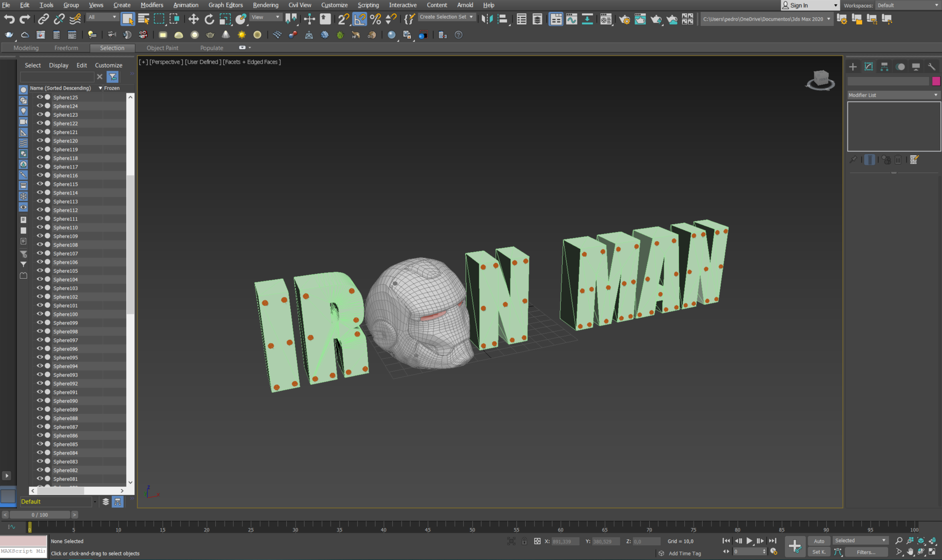This screenshot has height=560, width=942.
Task: Choose the Select Object tool
Action: 128,19
